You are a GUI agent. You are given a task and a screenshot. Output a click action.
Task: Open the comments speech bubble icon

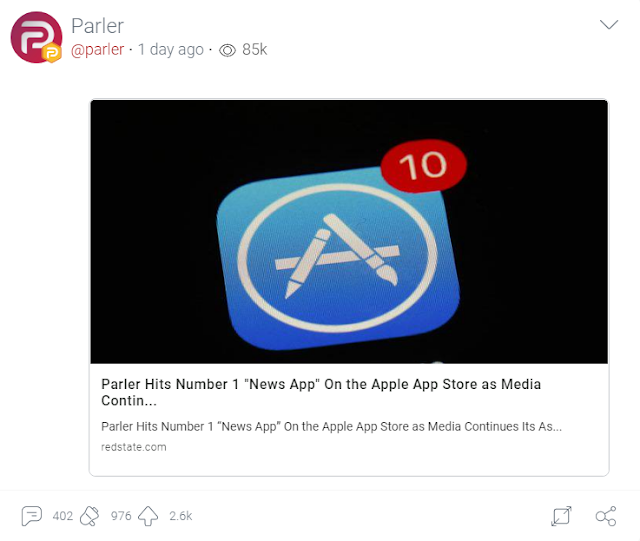tap(32, 516)
